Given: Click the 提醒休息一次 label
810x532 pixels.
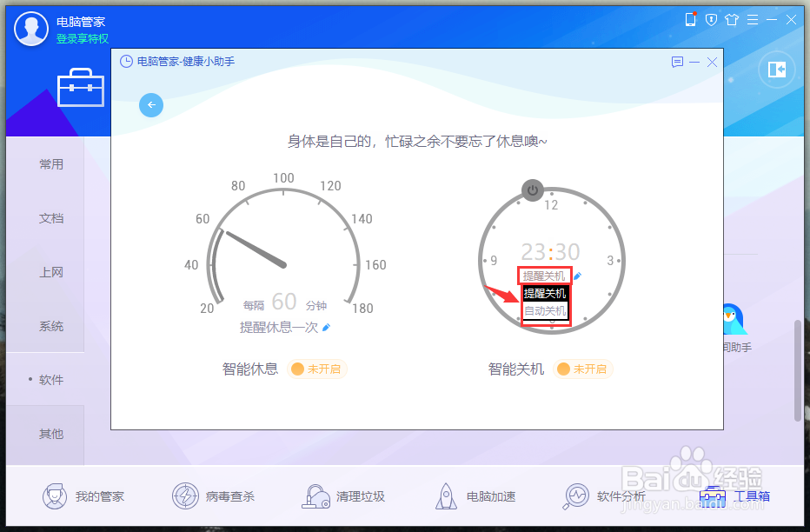Looking at the screenshot, I should tap(279, 328).
